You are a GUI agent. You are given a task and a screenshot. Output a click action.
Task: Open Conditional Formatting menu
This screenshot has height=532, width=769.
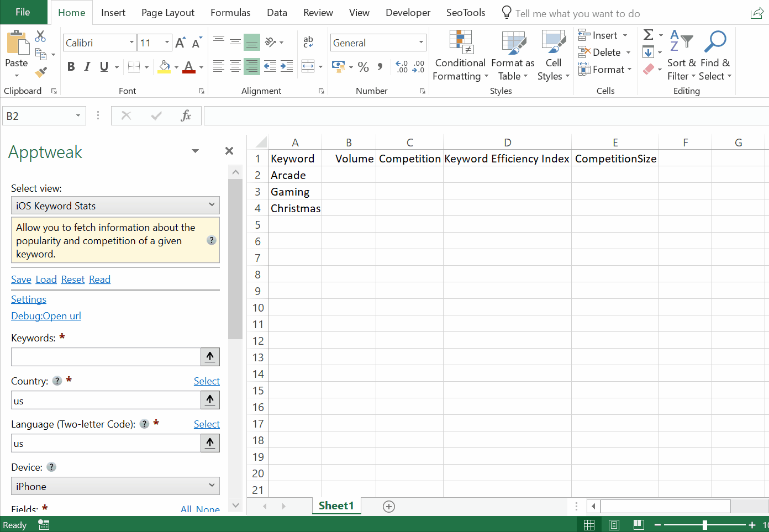pos(460,55)
